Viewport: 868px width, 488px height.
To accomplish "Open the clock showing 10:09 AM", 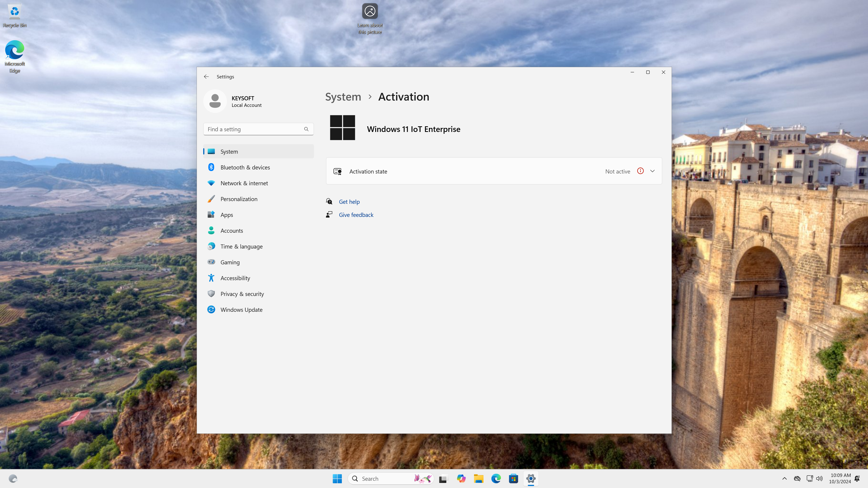I will pyautogui.click(x=840, y=479).
